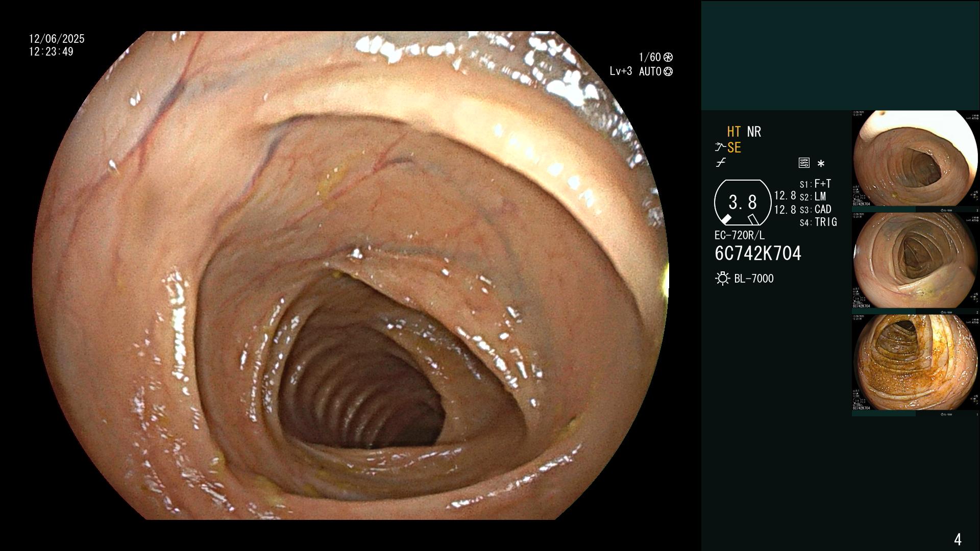Open the bottom yellow-stained thumbnail image
This screenshot has height=551, width=980.
(916, 363)
